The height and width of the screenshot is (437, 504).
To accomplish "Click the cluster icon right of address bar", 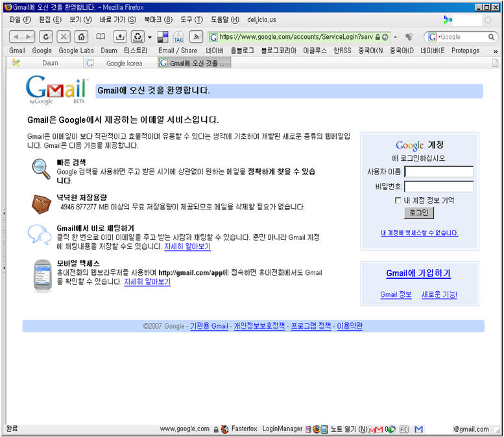I will click(x=409, y=37).
